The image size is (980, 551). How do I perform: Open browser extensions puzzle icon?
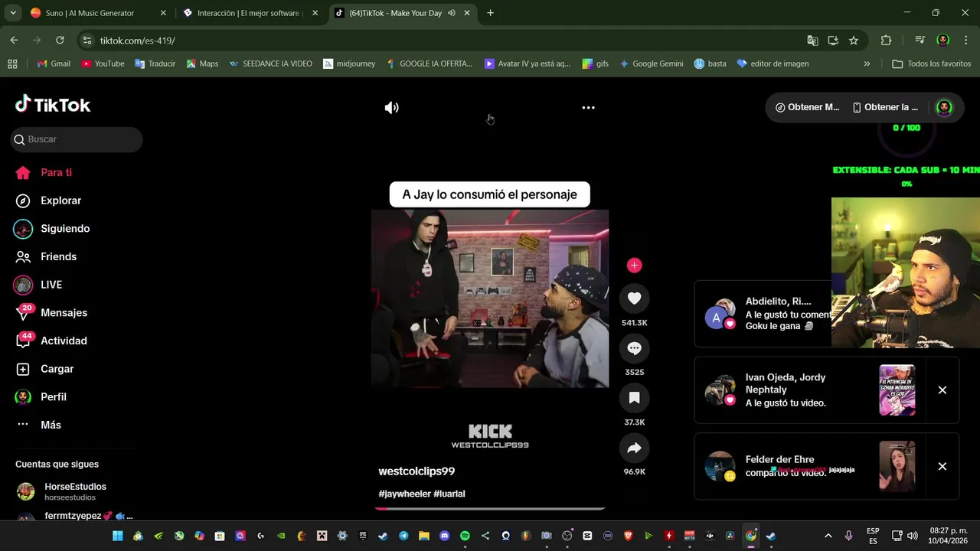pyautogui.click(x=886, y=41)
